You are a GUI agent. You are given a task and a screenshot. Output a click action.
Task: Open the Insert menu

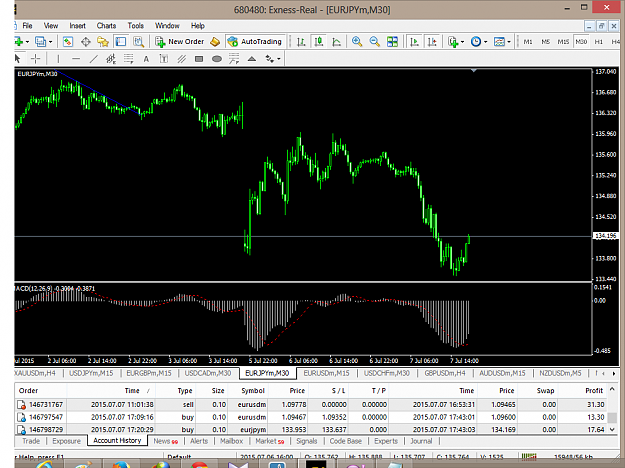point(77,26)
